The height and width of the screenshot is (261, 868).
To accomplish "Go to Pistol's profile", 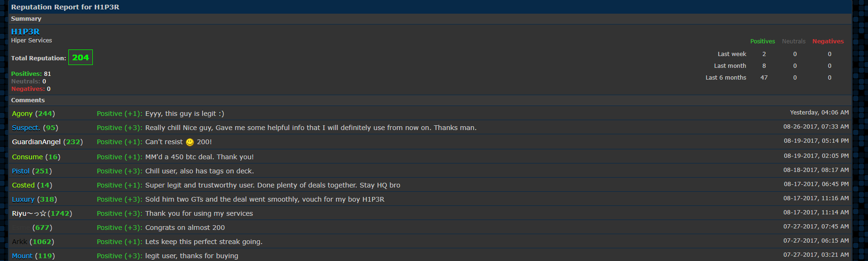I will (21, 171).
